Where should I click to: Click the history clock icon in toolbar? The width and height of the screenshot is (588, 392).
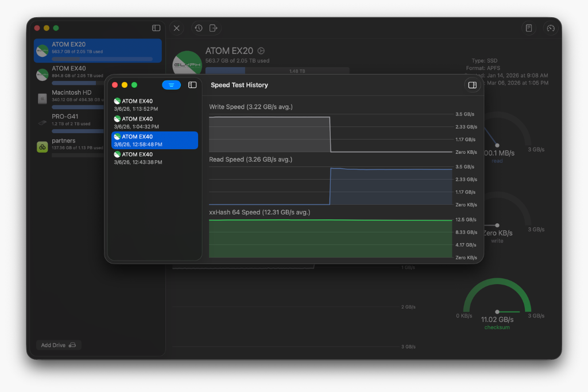[198, 28]
